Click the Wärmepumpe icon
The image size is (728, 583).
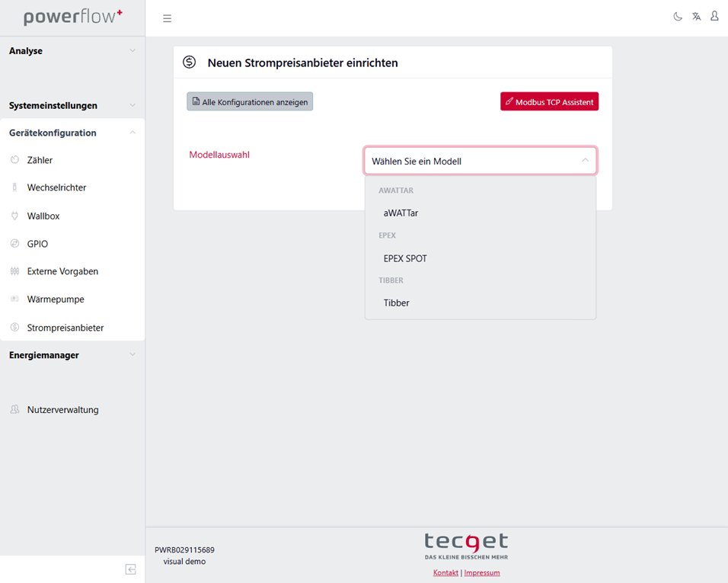point(15,299)
